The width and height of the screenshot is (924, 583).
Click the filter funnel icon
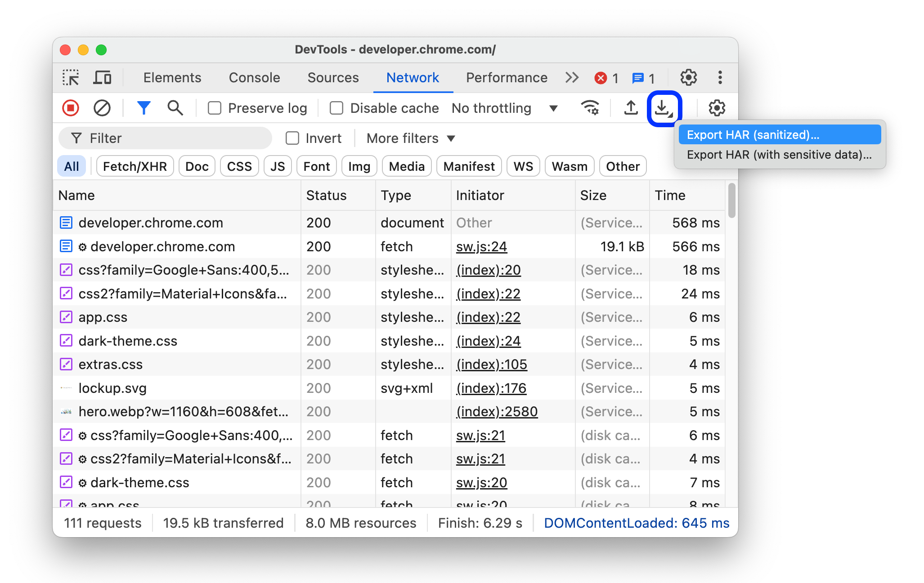144,107
